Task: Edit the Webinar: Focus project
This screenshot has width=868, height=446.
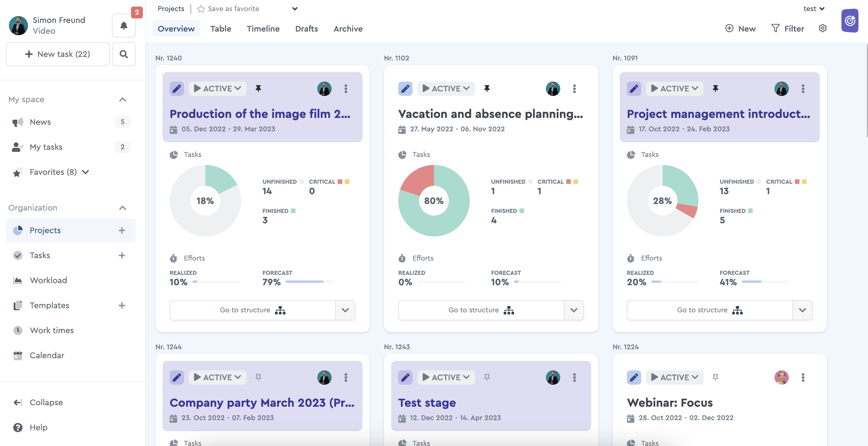Action: click(634, 377)
